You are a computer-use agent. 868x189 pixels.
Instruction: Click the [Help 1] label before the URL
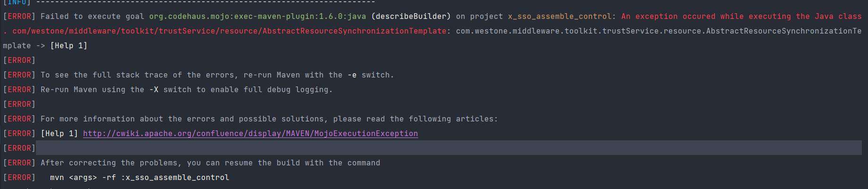[59, 134]
